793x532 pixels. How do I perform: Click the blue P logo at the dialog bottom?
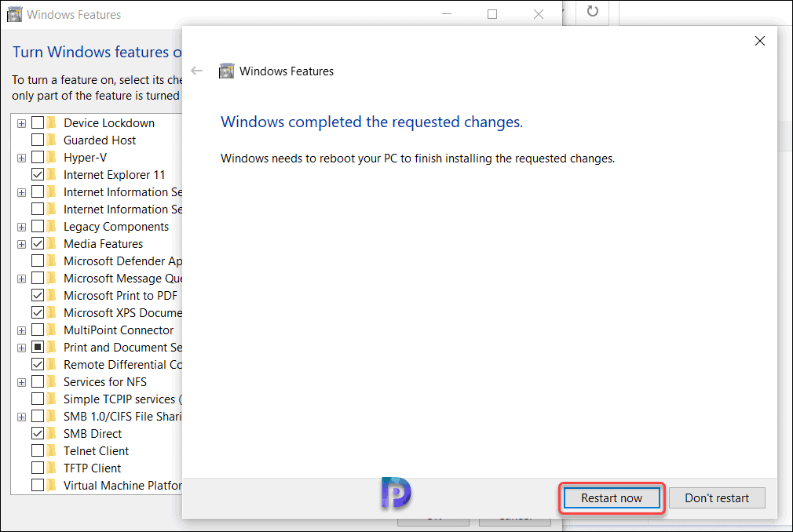pos(396,494)
